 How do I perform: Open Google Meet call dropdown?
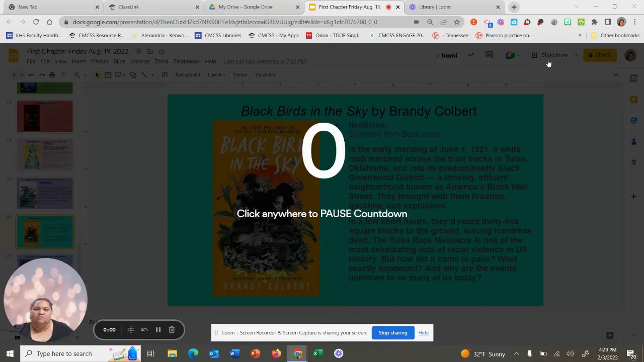tap(513, 55)
